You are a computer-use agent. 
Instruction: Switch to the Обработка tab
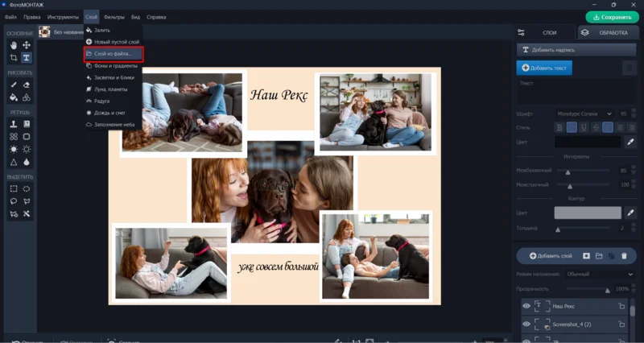tap(610, 32)
